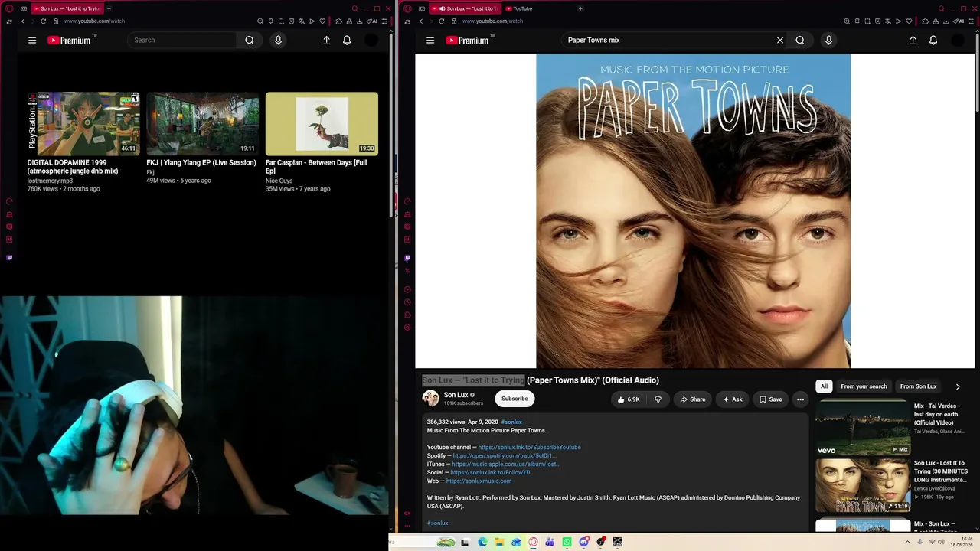Click YouTube Premium logo in left window
Image resolution: width=980 pixels, height=551 pixels.
click(x=69, y=41)
